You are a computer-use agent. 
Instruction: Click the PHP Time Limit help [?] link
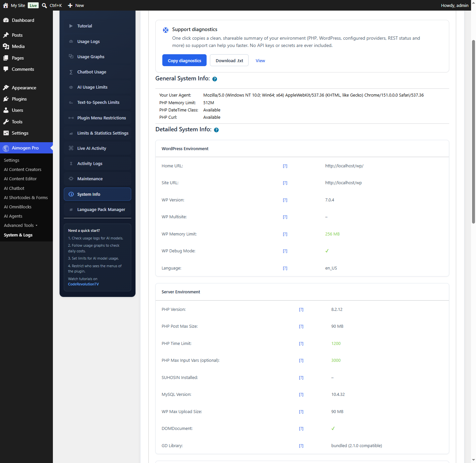(x=301, y=344)
